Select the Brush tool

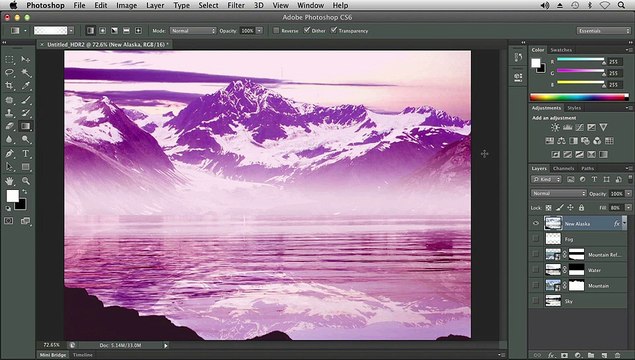coord(26,100)
